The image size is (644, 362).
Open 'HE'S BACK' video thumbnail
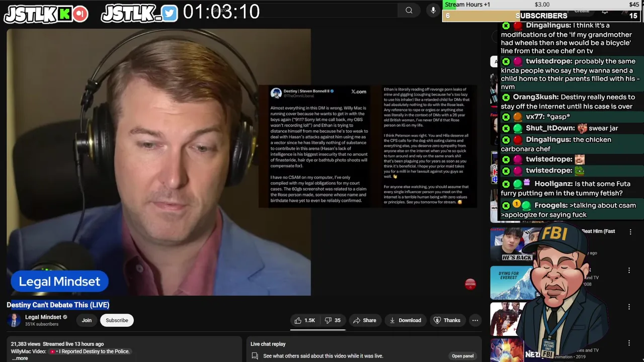(511, 245)
